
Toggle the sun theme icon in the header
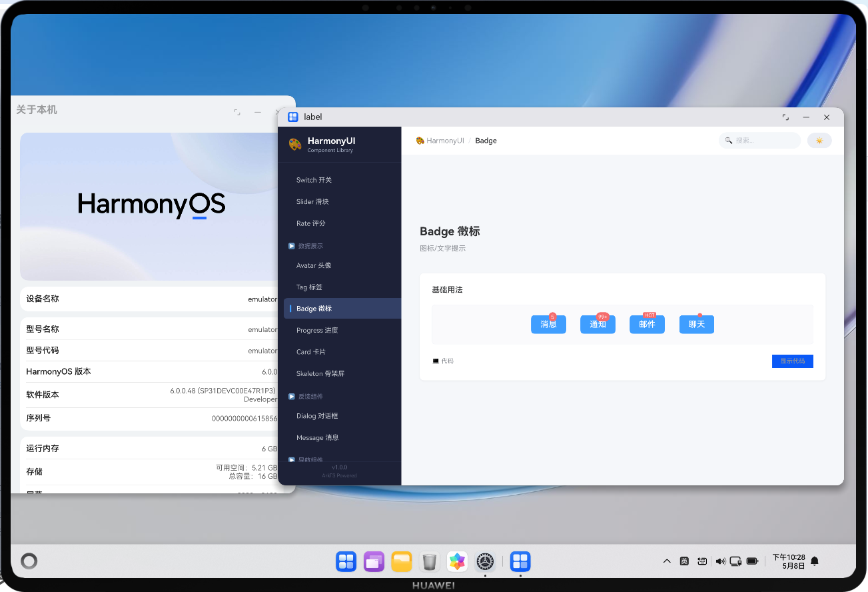coord(819,141)
